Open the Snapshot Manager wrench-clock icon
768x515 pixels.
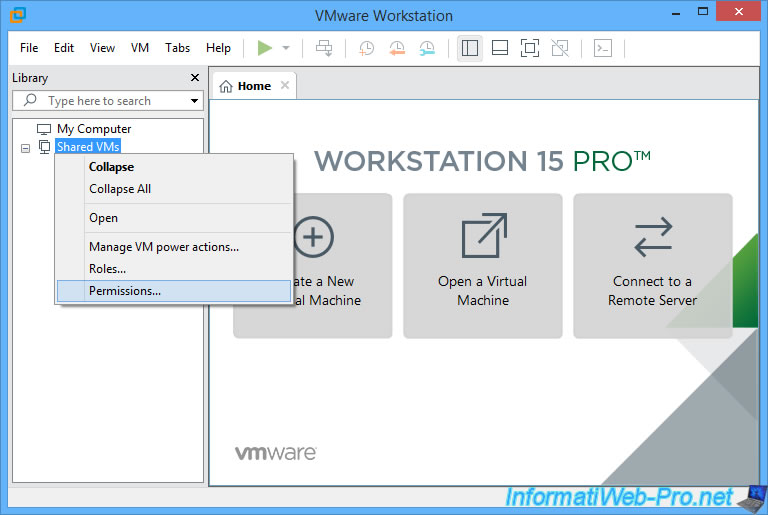coord(427,48)
